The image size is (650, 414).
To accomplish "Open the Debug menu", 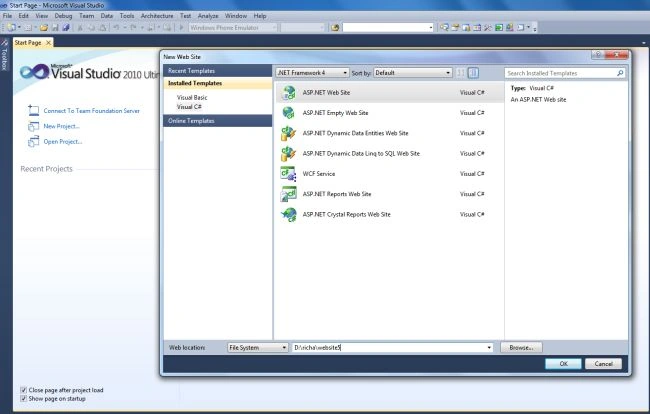I will (x=63, y=16).
